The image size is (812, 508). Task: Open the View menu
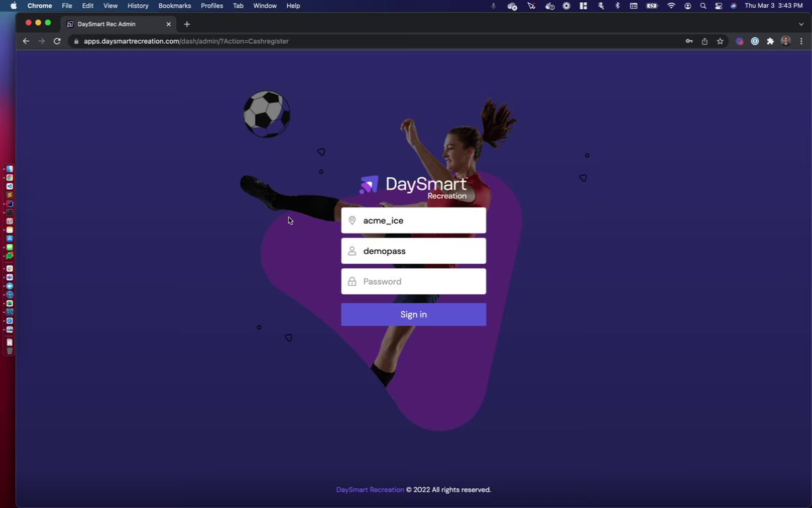110,6
